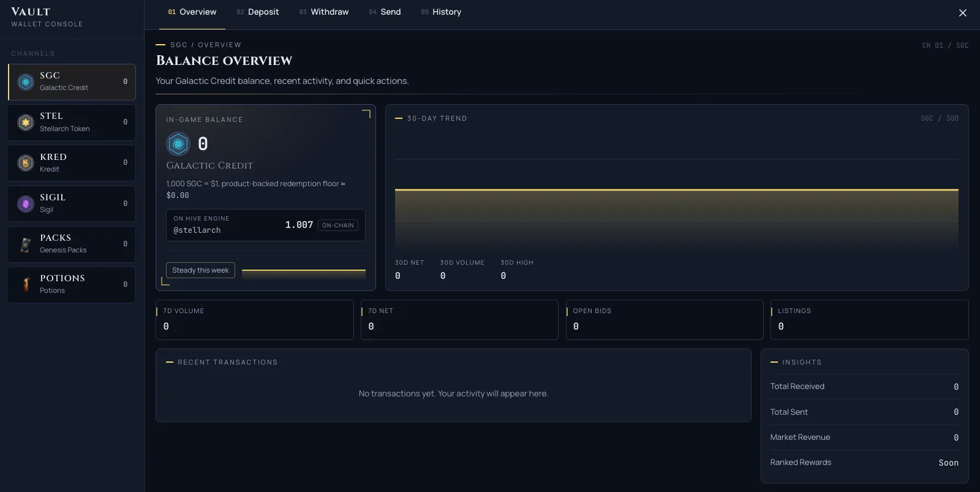Go to the Send tab
The width and height of the screenshot is (980, 492).
pyautogui.click(x=385, y=12)
